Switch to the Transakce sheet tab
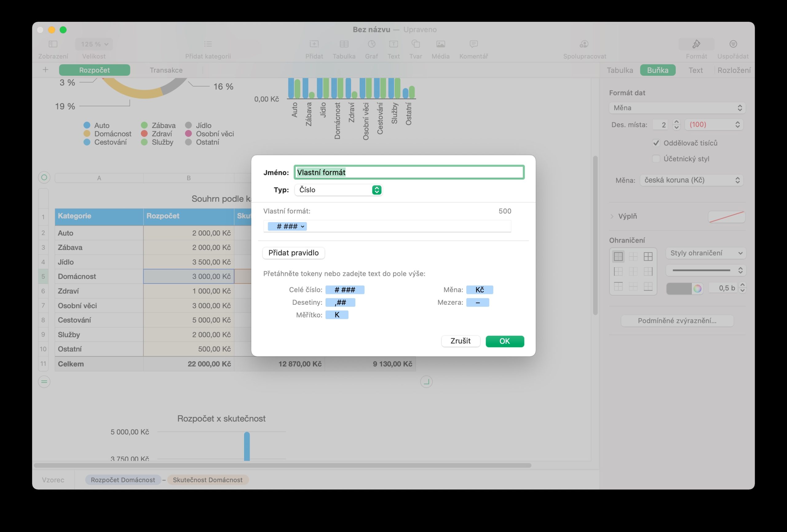The width and height of the screenshot is (787, 532). (166, 70)
